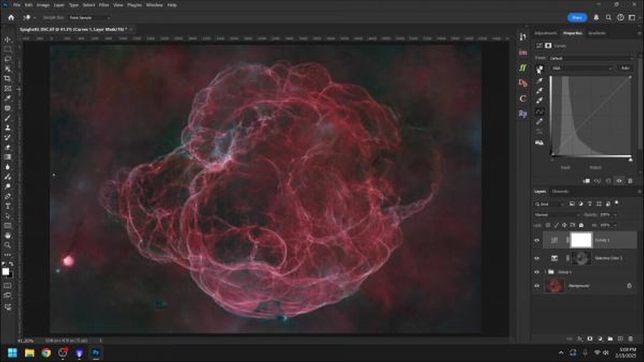Create new adjustment layer icon
Viewport: 644px width, 362px height.
point(600,339)
